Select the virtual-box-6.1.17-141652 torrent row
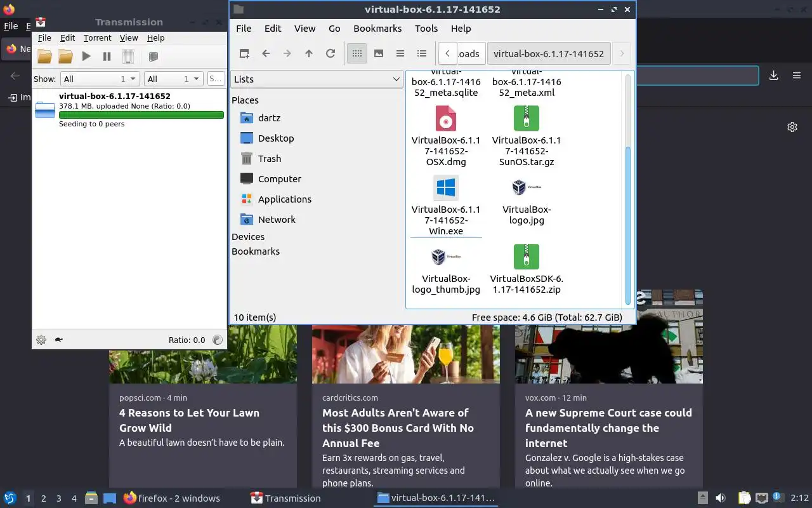Viewport: 812px width, 508px height. [129, 110]
